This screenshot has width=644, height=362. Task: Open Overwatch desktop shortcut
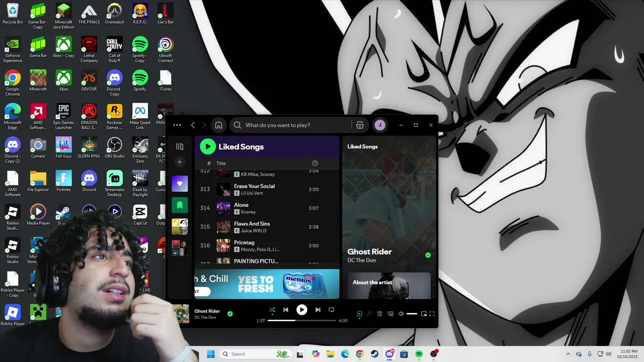(114, 14)
